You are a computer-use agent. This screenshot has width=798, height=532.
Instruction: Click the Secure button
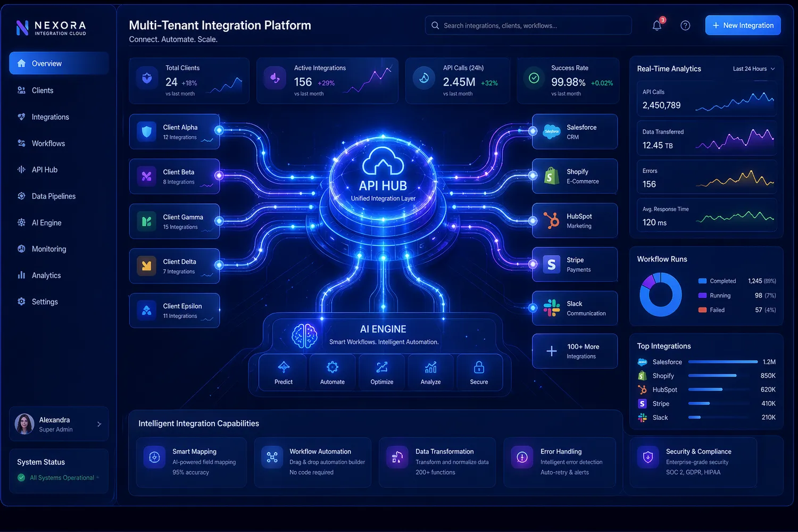[479, 372]
